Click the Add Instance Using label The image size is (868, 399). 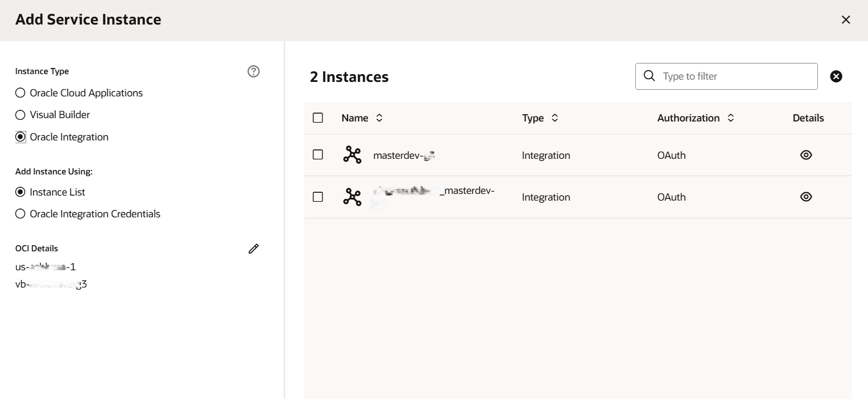click(x=54, y=172)
